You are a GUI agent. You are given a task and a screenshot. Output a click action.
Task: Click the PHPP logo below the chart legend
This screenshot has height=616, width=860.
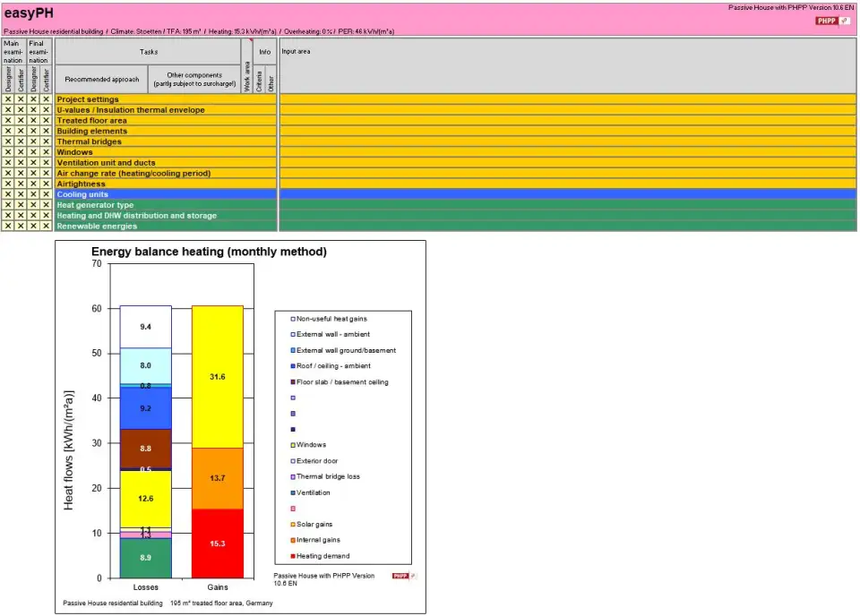(x=404, y=577)
